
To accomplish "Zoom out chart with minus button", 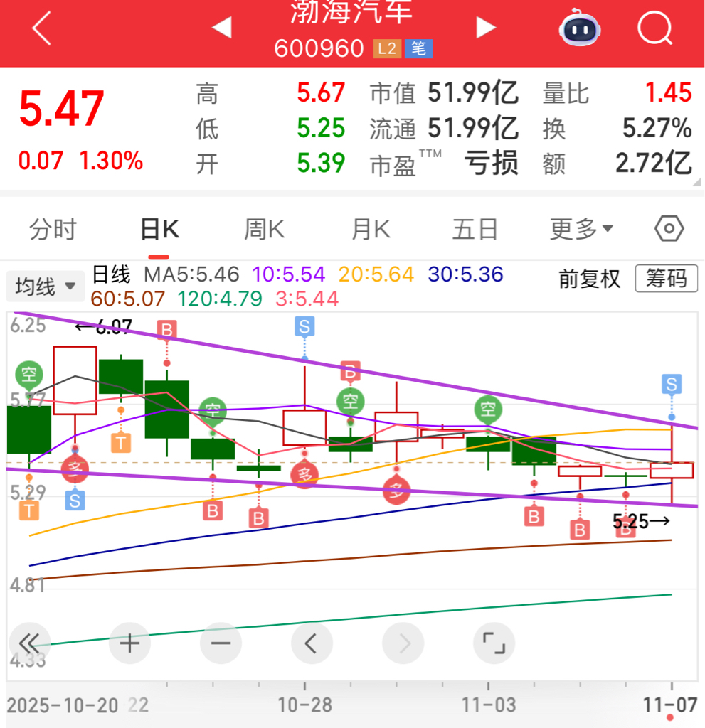I will (x=221, y=643).
